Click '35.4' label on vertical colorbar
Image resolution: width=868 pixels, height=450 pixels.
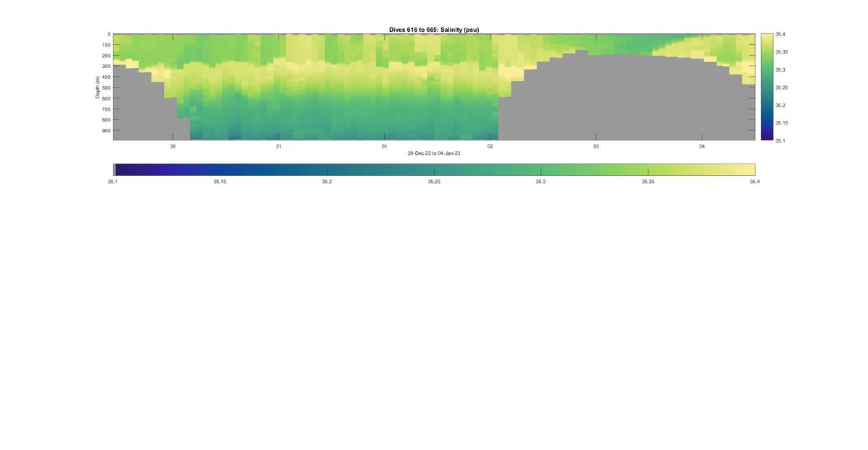[x=781, y=34]
